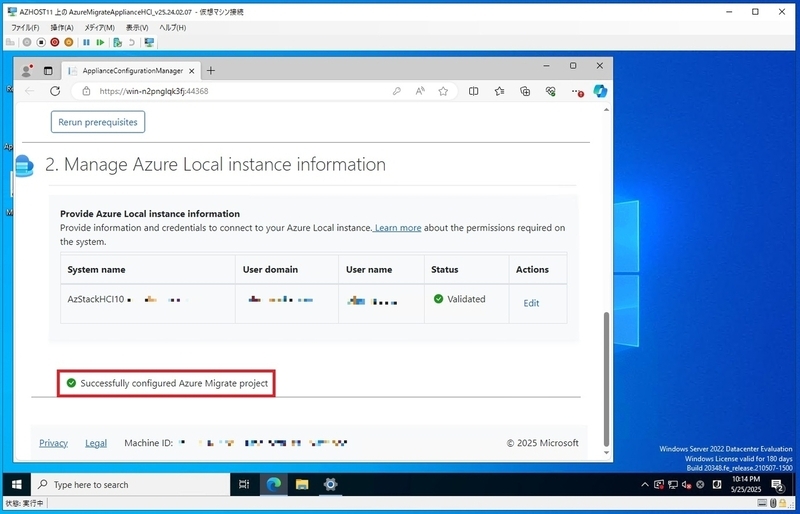
Task: Switch to Edge on guest taskbar
Action: click(273, 484)
